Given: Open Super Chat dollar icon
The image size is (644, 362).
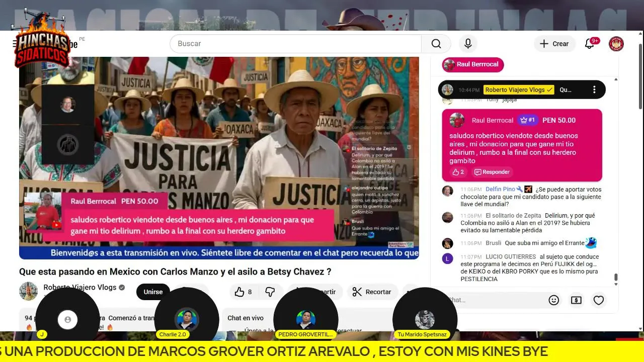Looking at the screenshot, I should coord(576,300).
